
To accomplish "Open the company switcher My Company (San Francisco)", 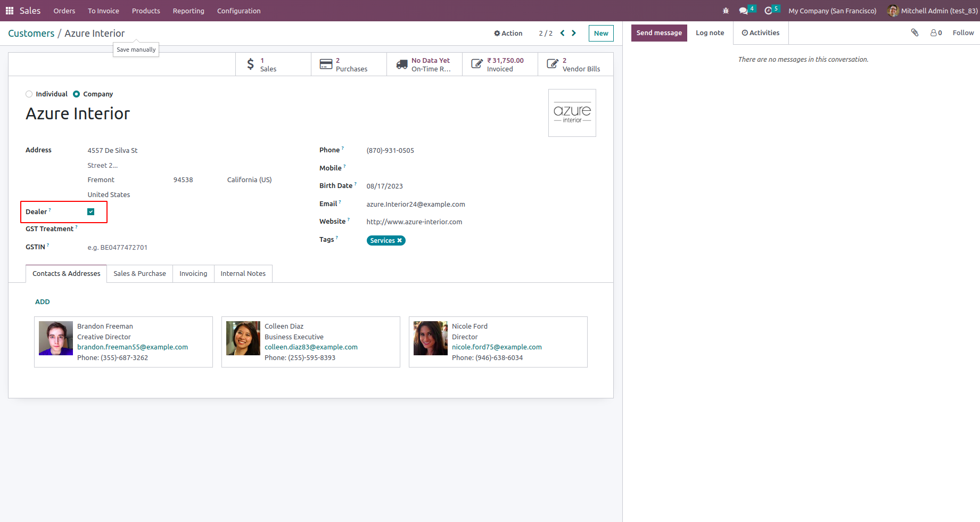I will pos(833,11).
